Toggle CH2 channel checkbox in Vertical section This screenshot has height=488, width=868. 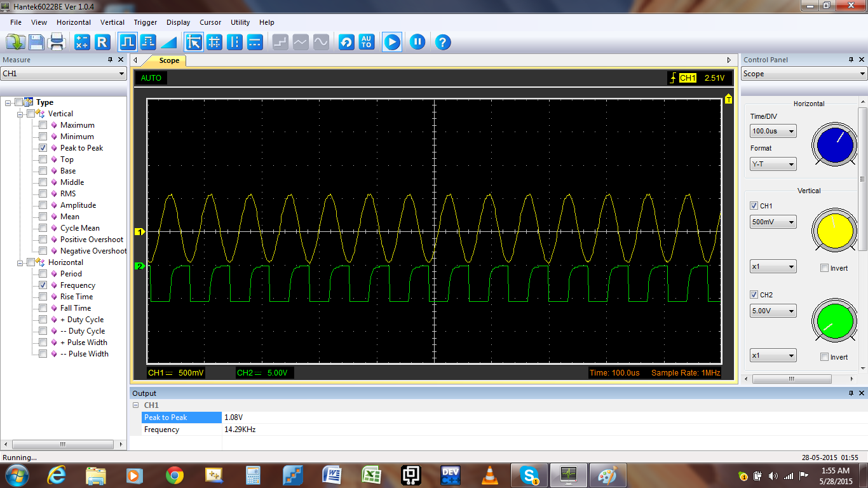click(x=754, y=295)
